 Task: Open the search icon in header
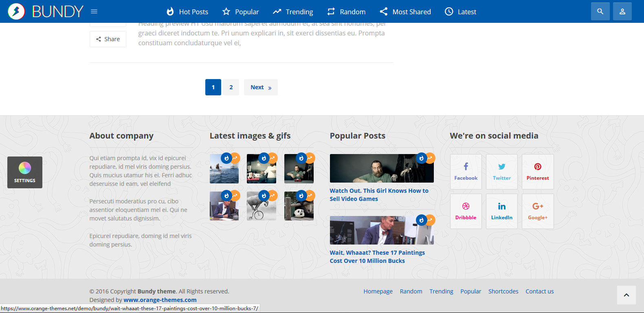pos(600,11)
